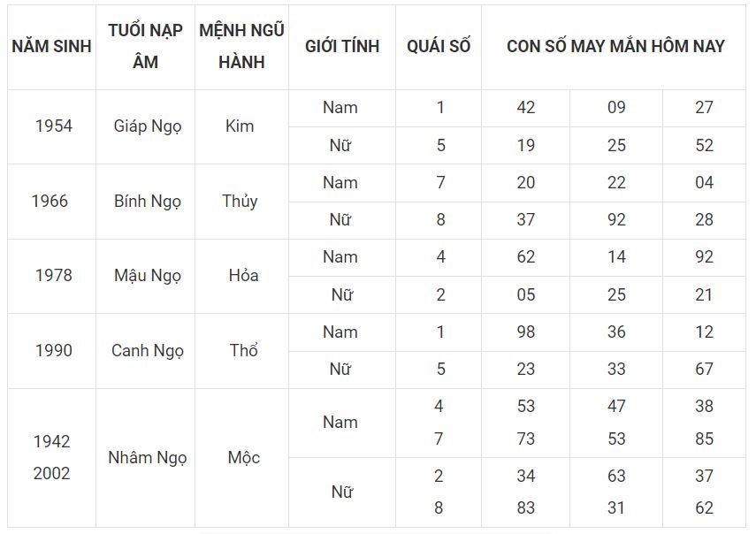
Task: Select the 1954 birth year cell
Action: 53,126
